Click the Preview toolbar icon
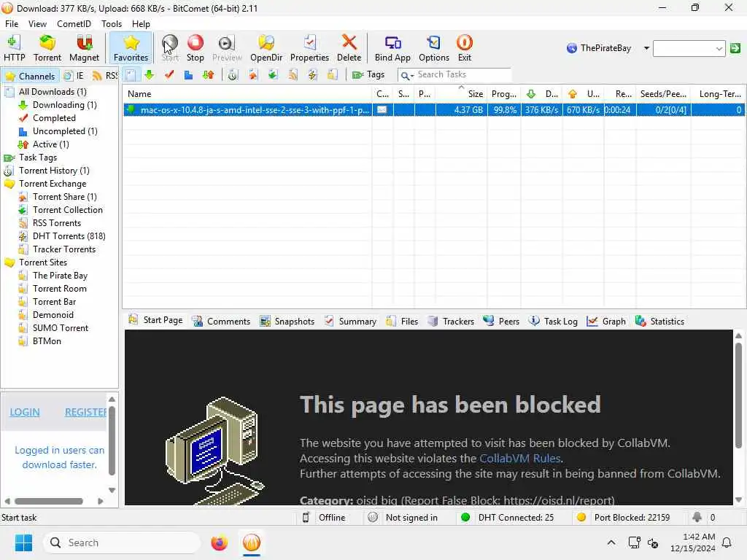The image size is (747, 560). 227,48
